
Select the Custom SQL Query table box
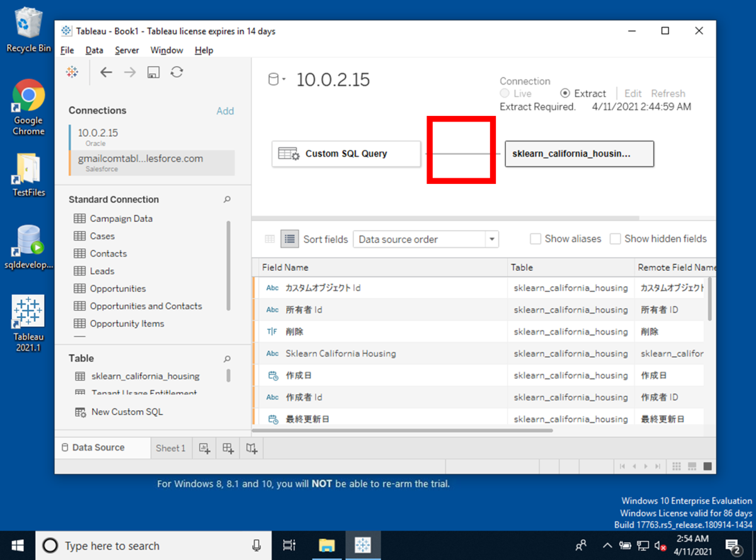tap(346, 154)
